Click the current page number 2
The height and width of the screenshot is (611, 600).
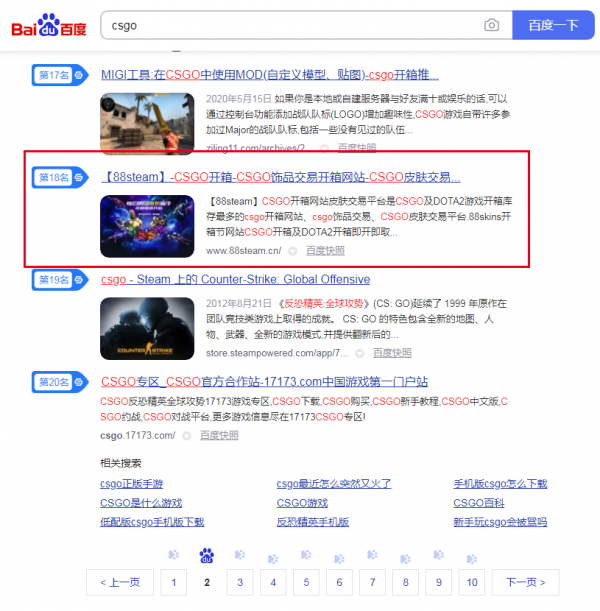point(207,582)
